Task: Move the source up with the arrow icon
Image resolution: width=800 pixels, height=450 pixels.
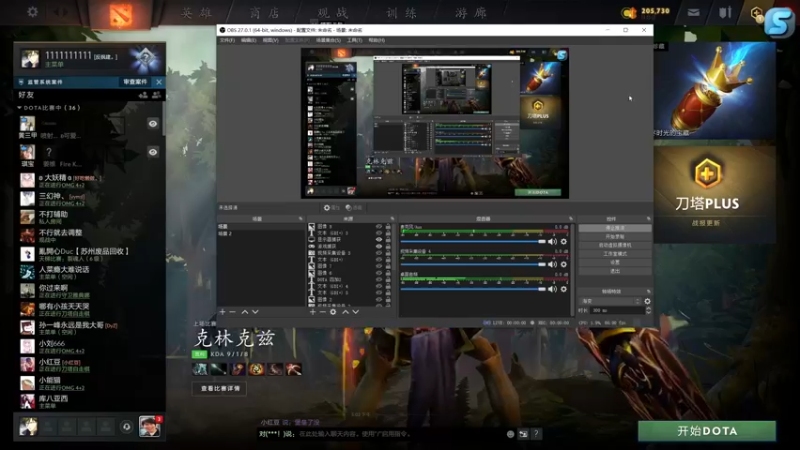Action: pos(345,312)
